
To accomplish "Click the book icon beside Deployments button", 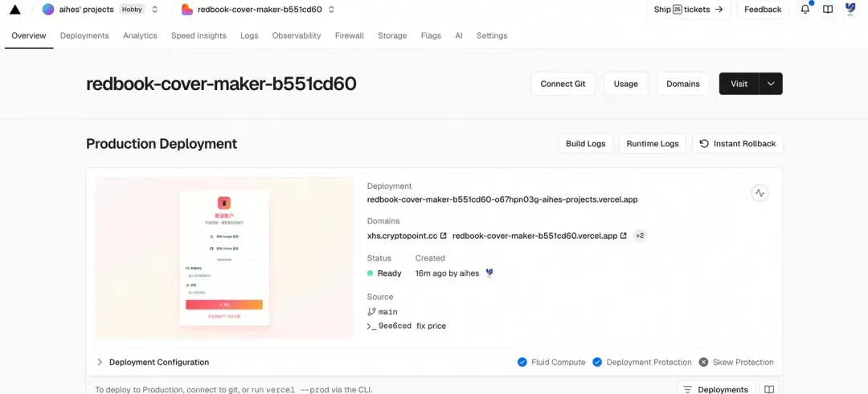I will pyautogui.click(x=769, y=389).
